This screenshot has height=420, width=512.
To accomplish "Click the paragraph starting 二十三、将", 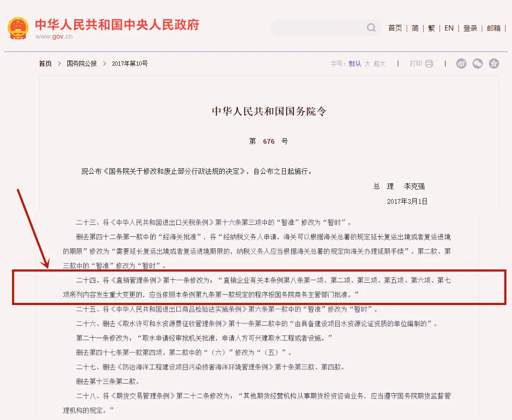I will click(214, 223).
